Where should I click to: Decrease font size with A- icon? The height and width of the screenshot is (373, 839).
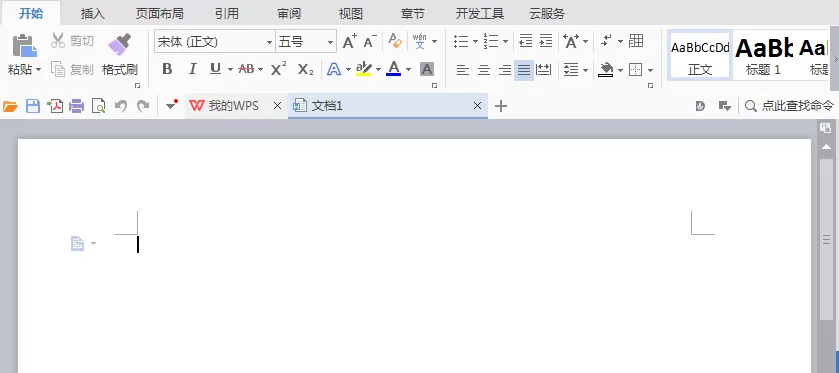[x=370, y=41]
